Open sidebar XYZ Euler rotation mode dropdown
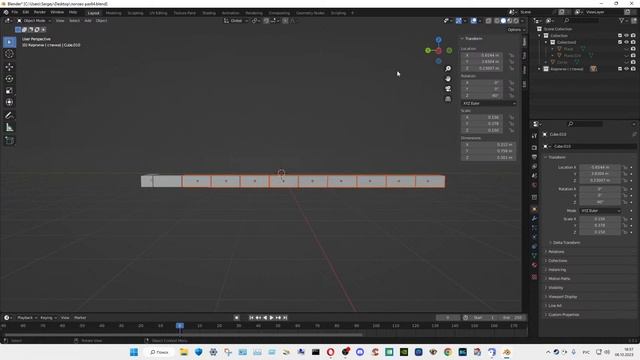This screenshot has height=360, width=640. [489, 103]
